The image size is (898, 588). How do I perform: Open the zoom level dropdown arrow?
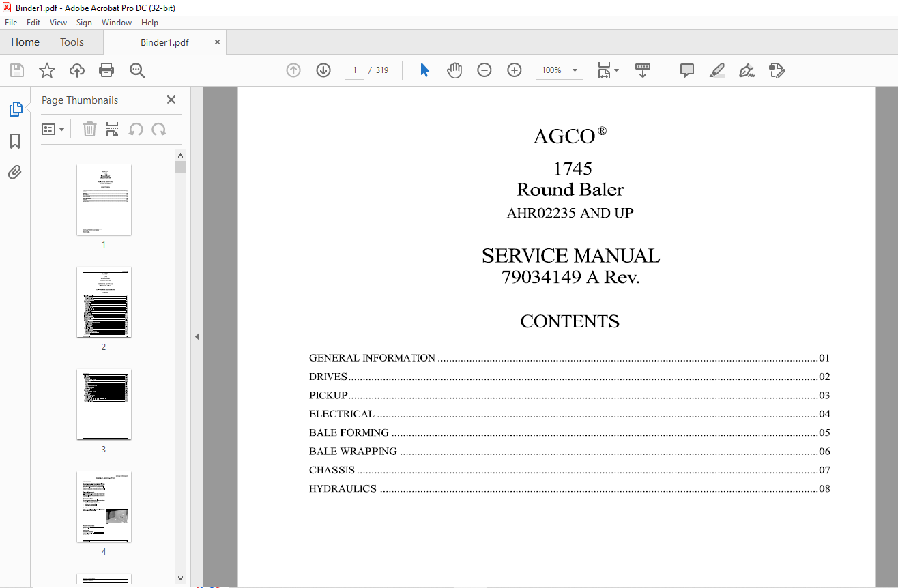(575, 70)
